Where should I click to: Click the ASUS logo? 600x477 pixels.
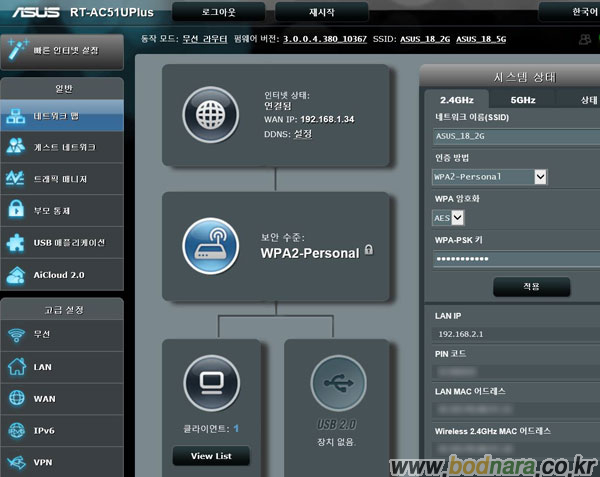coord(36,12)
